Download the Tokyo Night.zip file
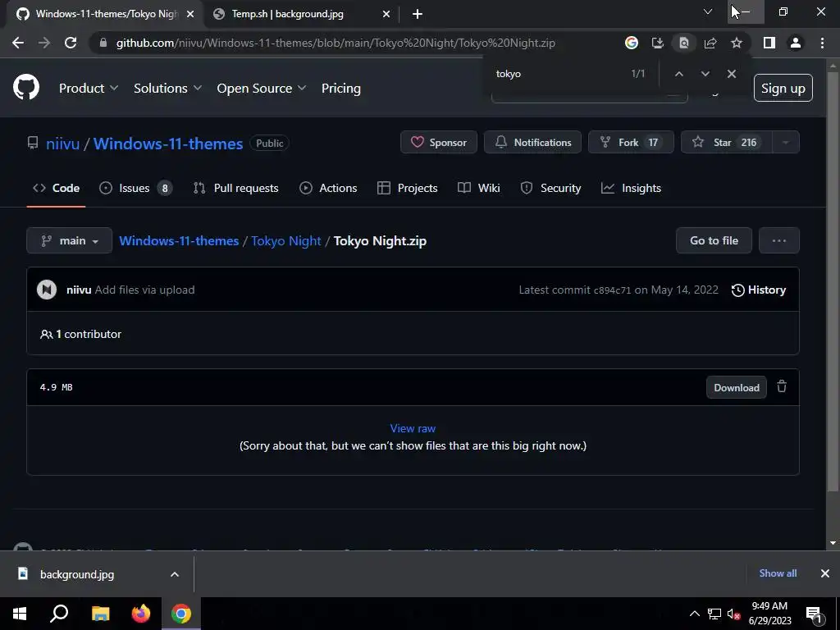 (x=736, y=388)
